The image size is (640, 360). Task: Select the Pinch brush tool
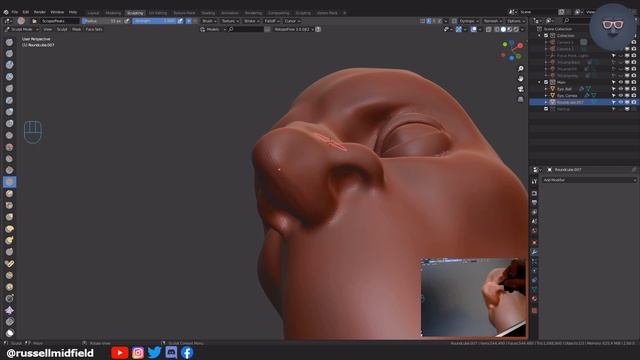(9, 205)
